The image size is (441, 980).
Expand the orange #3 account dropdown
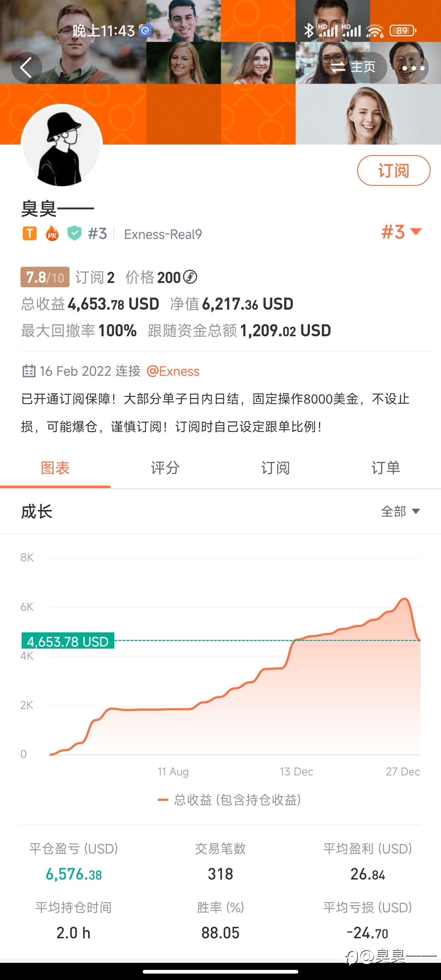(402, 232)
